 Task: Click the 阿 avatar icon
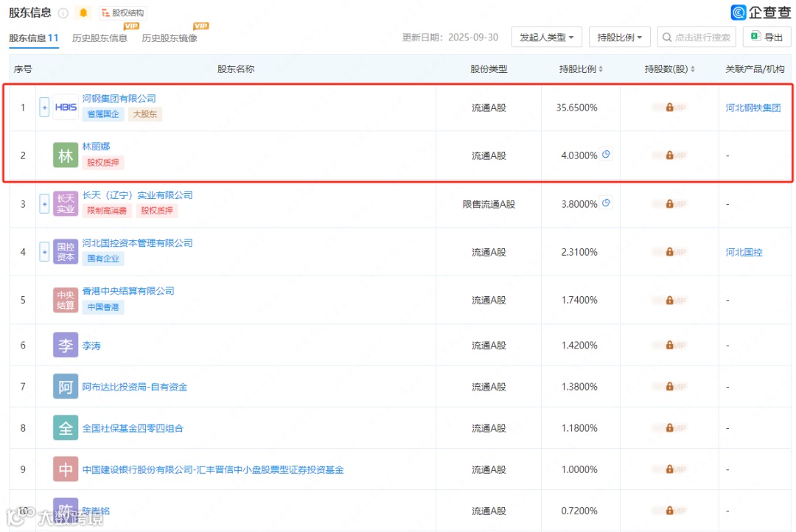[x=66, y=387]
